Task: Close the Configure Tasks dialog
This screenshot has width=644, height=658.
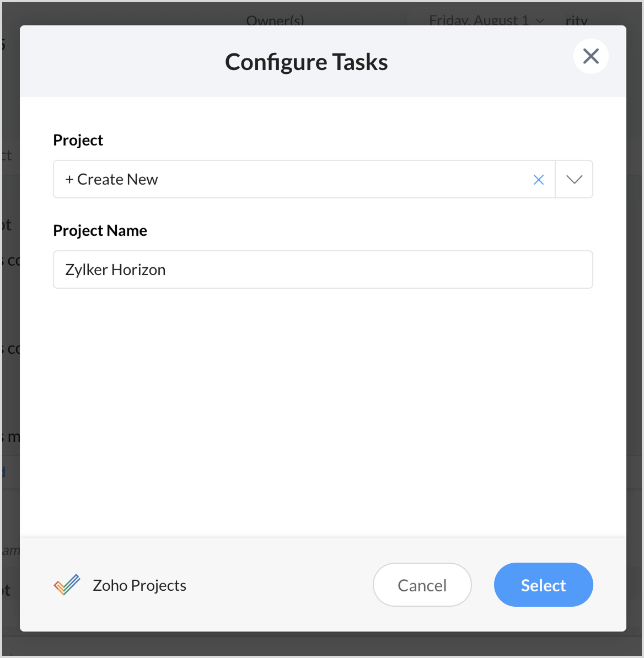Action: 591,56
